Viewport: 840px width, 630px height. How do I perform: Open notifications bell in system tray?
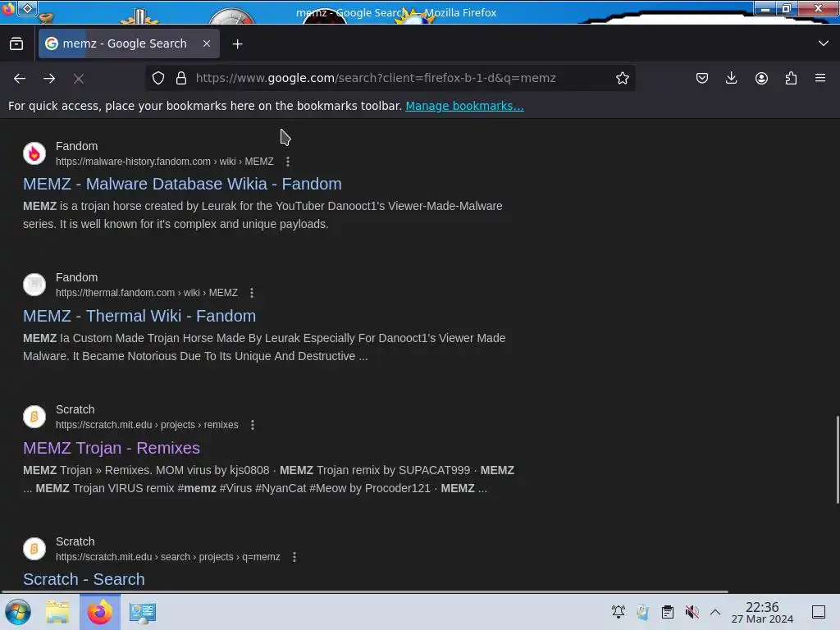[x=619, y=612]
